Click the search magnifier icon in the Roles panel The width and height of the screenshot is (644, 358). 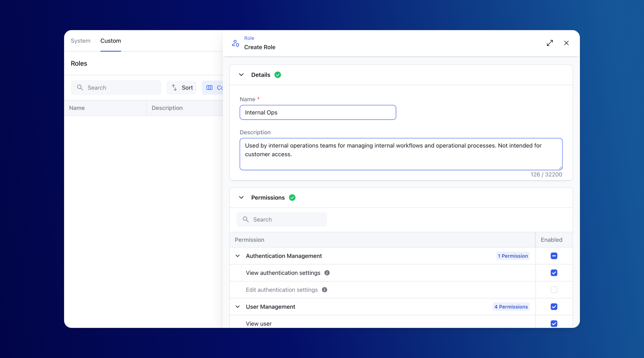(x=80, y=87)
